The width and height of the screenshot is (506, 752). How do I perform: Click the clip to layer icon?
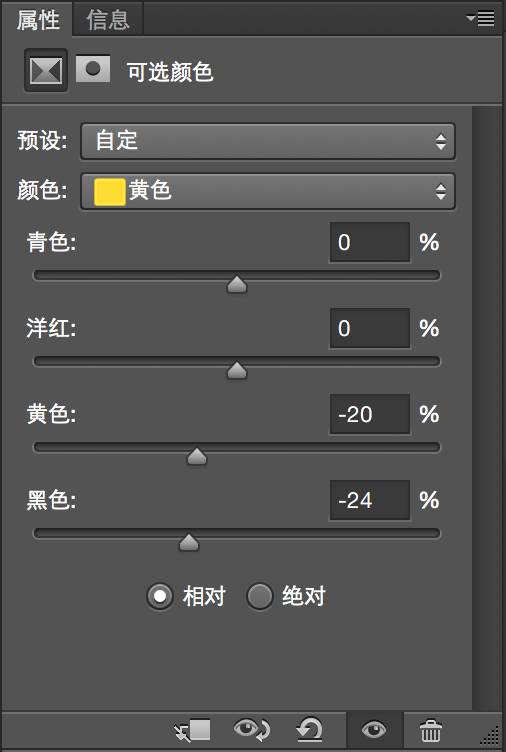coord(193,730)
